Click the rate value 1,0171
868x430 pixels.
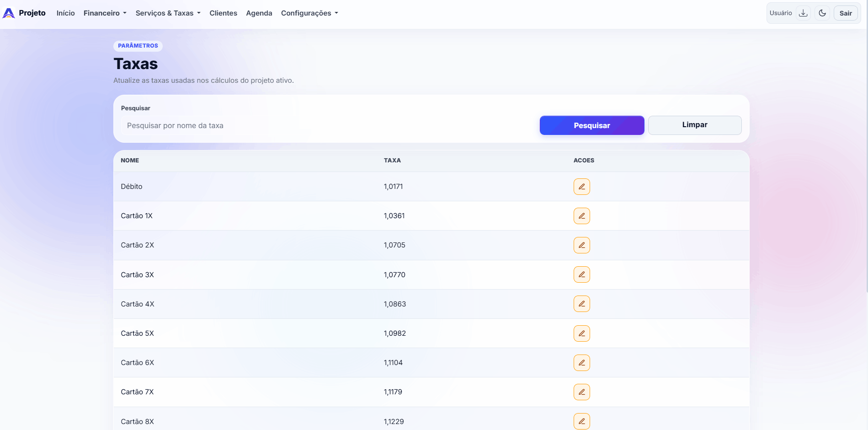click(x=393, y=187)
